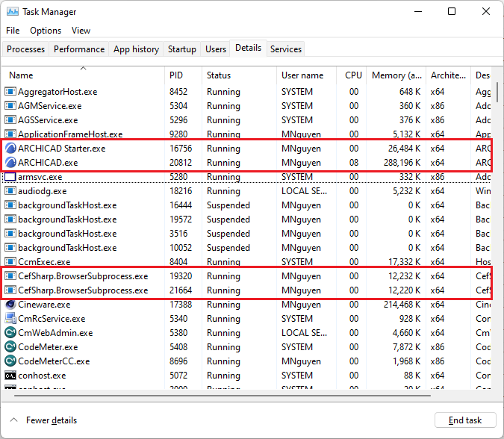Viewport: 504px width, 439px height.
Task: Open the Services tab
Action: point(286,49)
